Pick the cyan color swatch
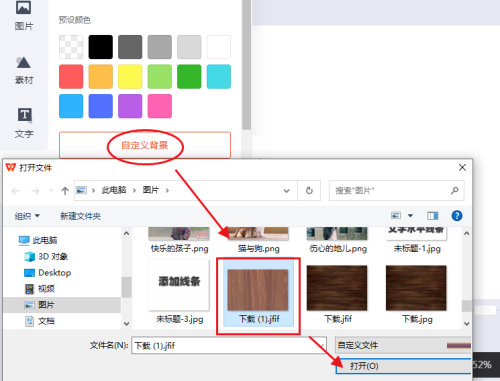500x381 pixels. click(x=219, y=77)
